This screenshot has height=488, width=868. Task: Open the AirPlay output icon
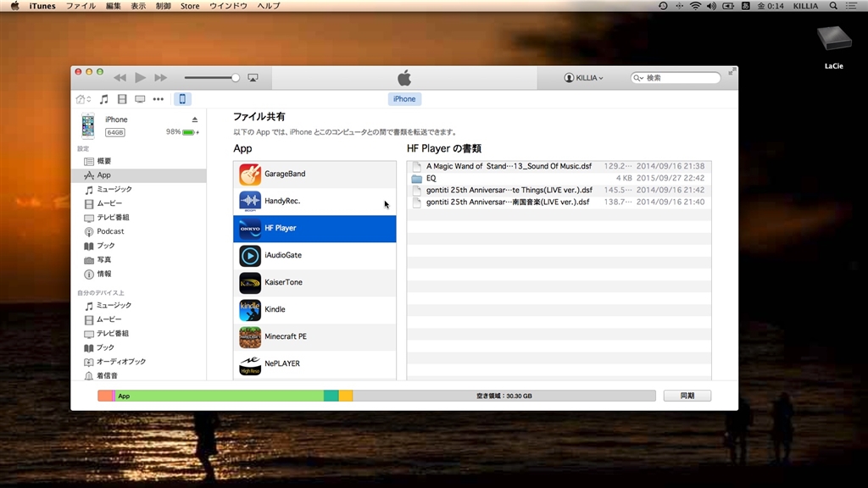pos(253,78)
